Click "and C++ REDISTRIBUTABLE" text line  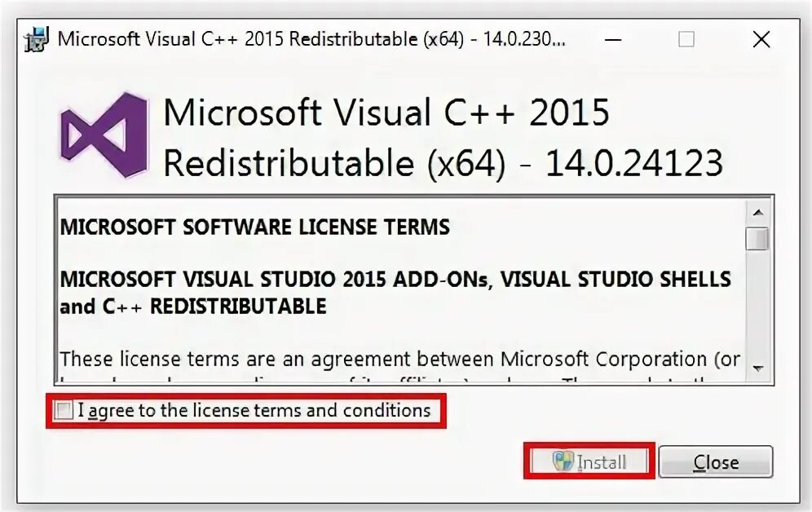193,307
